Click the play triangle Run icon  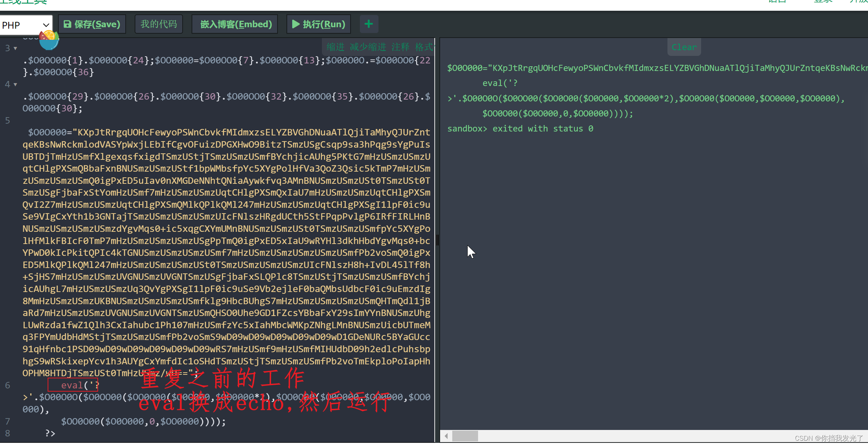(x=295, y=24)
